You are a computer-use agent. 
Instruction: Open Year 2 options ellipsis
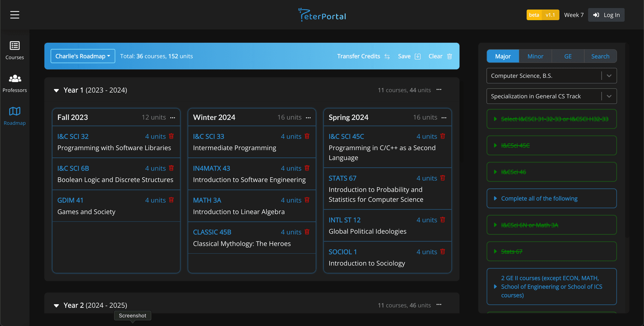(x=439, y=305)
